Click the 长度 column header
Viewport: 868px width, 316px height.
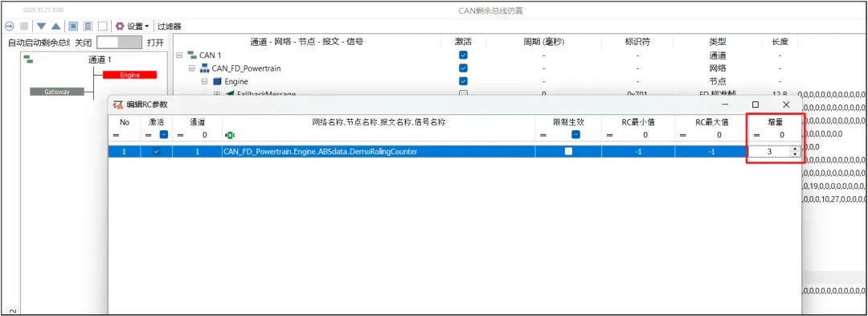780,42
